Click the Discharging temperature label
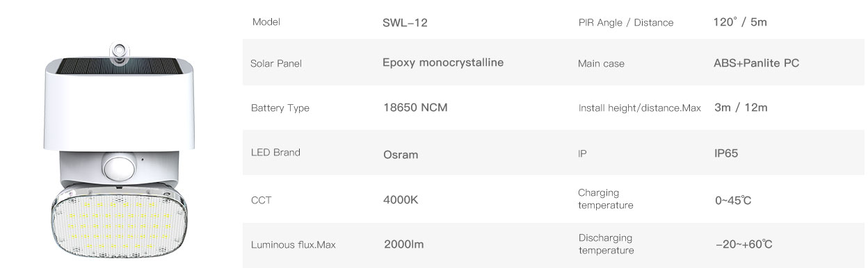The height and width of the screenshot is (268, 868). point(606,244)
